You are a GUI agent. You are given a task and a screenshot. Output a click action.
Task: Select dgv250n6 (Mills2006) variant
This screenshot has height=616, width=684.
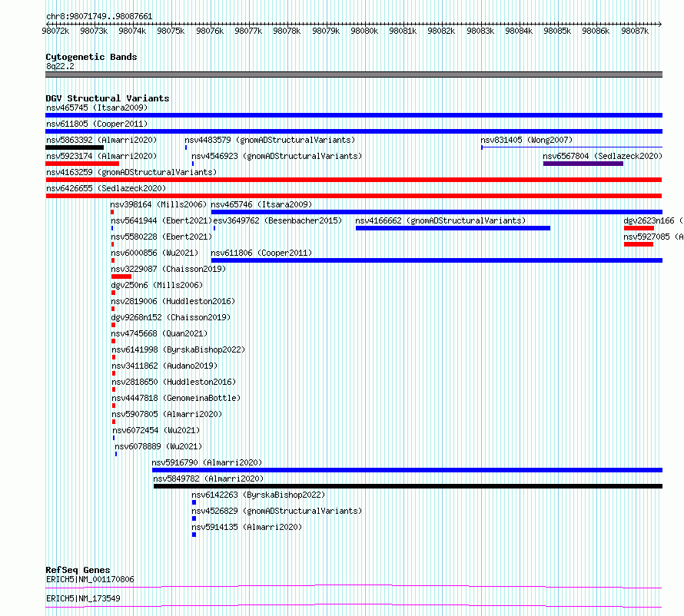(x=157, y=285)
